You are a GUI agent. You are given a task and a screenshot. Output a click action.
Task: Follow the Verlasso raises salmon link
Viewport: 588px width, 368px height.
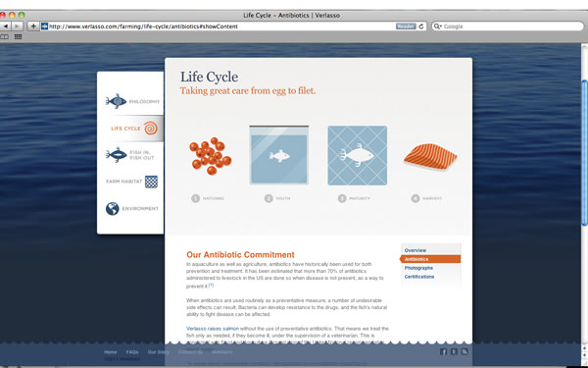coord(213,329)
